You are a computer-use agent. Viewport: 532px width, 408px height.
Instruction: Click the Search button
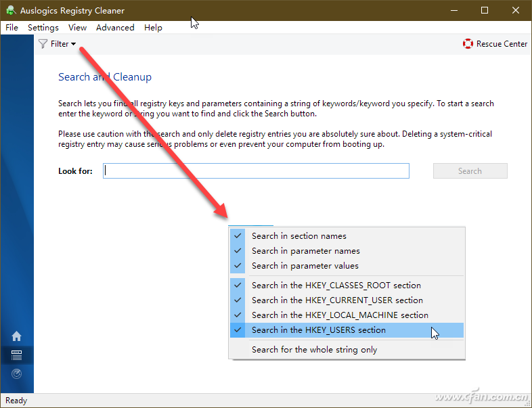click(470, 171)
